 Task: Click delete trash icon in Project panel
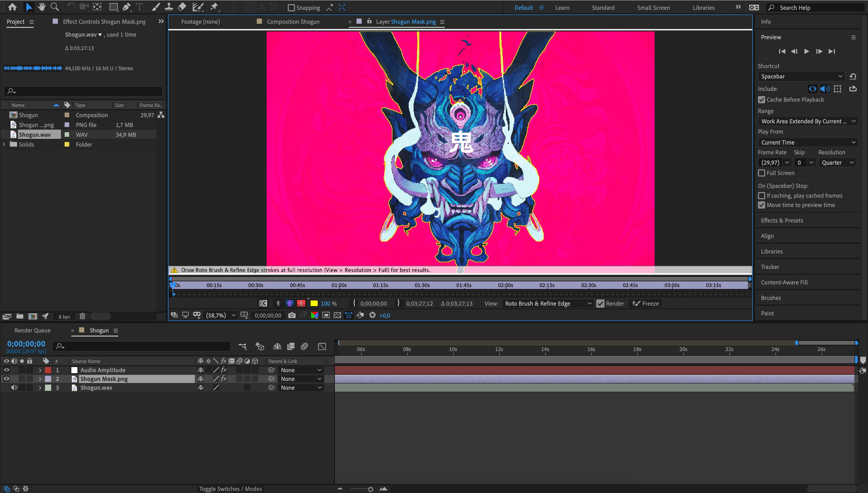(x=82, y=316)
